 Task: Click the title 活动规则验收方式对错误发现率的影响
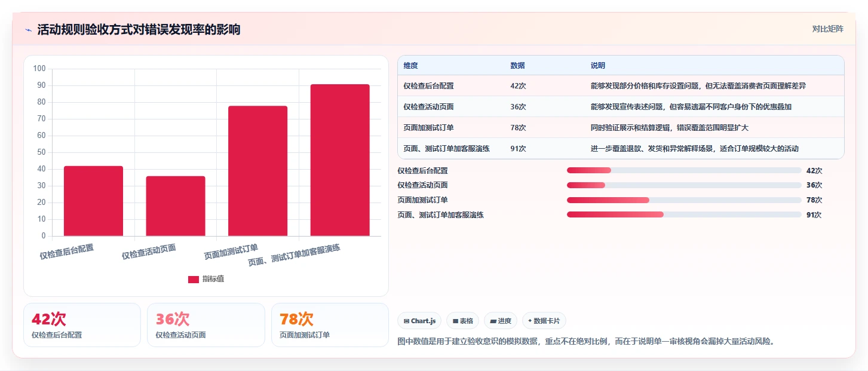(x=139, y=29)
